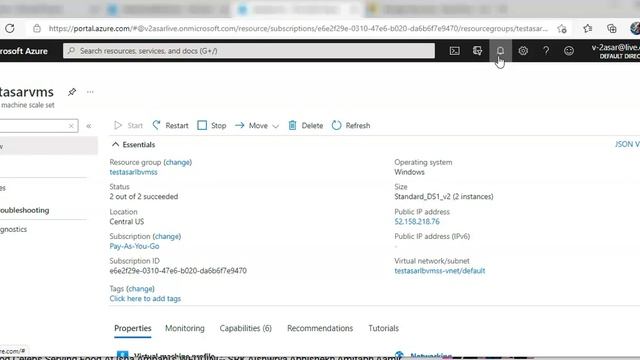
Task: Open the JSON View link
Action: (x=627, y=144)
